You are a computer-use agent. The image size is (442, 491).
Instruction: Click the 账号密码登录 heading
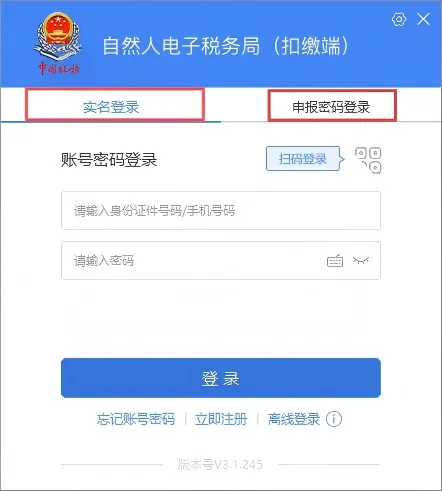[x=109, y=159]
